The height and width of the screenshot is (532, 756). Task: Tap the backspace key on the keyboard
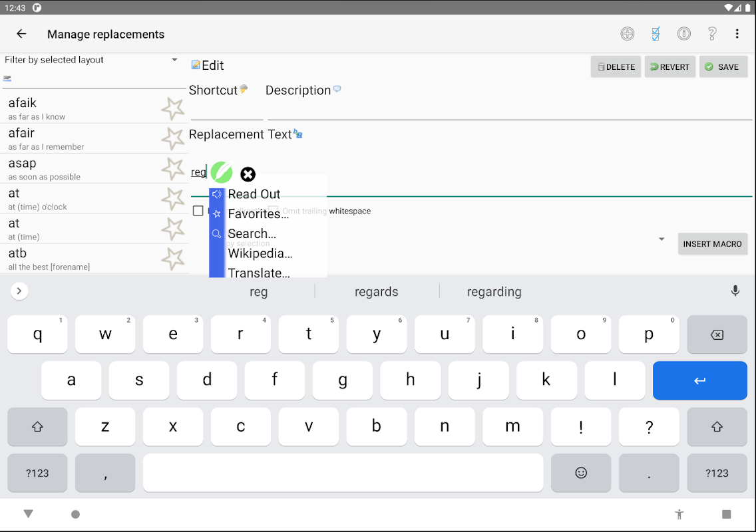pyautogui.click(x=717, y=334)
